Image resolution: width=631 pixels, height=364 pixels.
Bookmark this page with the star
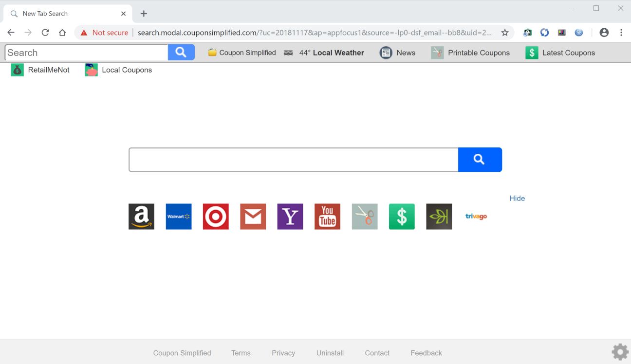tap(505, 33)
